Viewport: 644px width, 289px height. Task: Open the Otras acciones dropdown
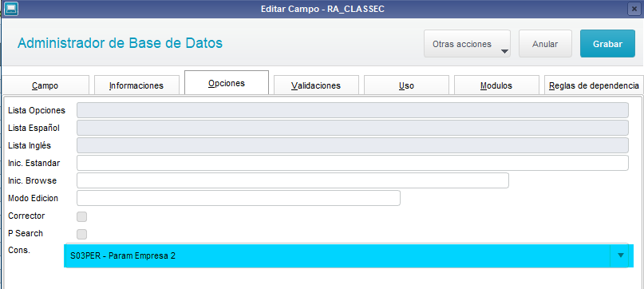467,44
